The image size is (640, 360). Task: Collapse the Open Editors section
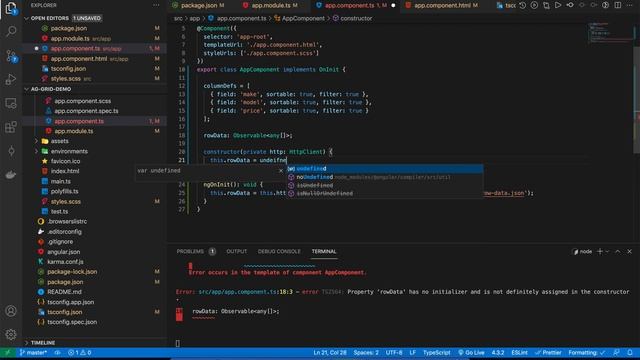point(27,18)
